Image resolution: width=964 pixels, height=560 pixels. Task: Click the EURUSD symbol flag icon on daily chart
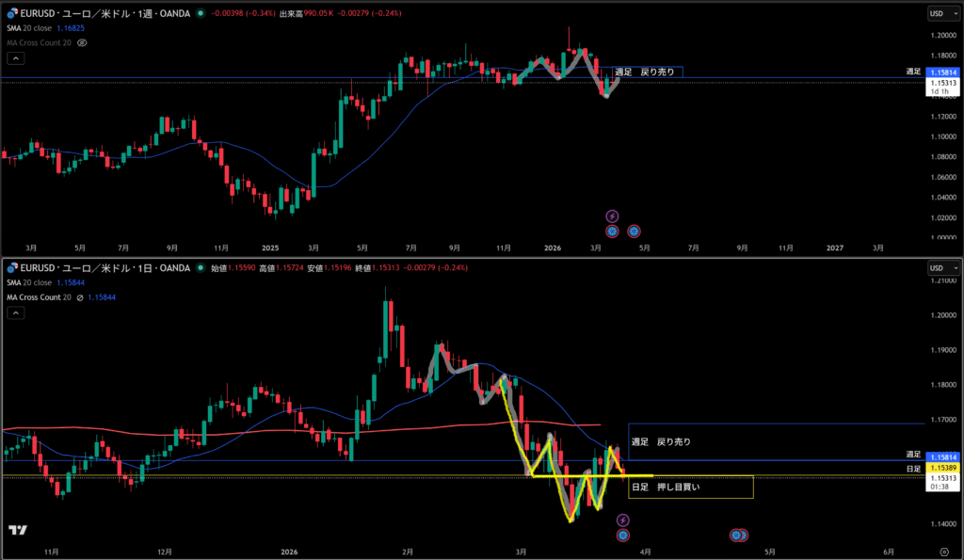[x=10, y=270]
